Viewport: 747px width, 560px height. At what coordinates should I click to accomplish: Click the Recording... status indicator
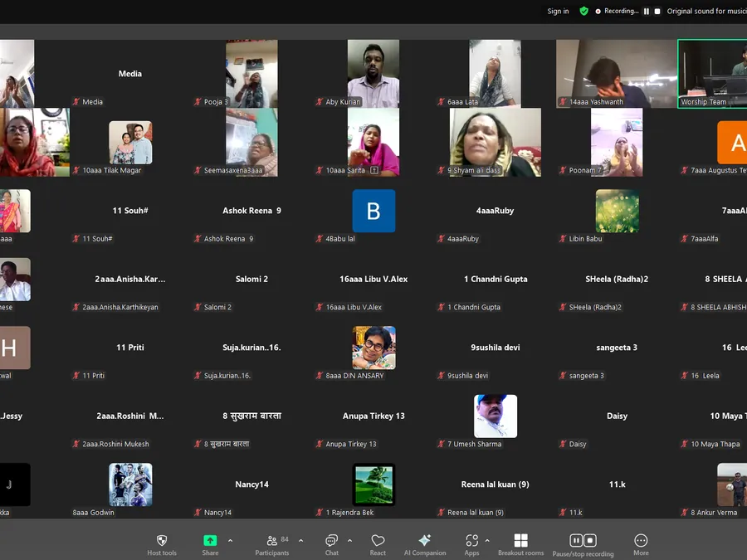pyautogui.click(x=617, y=11)
